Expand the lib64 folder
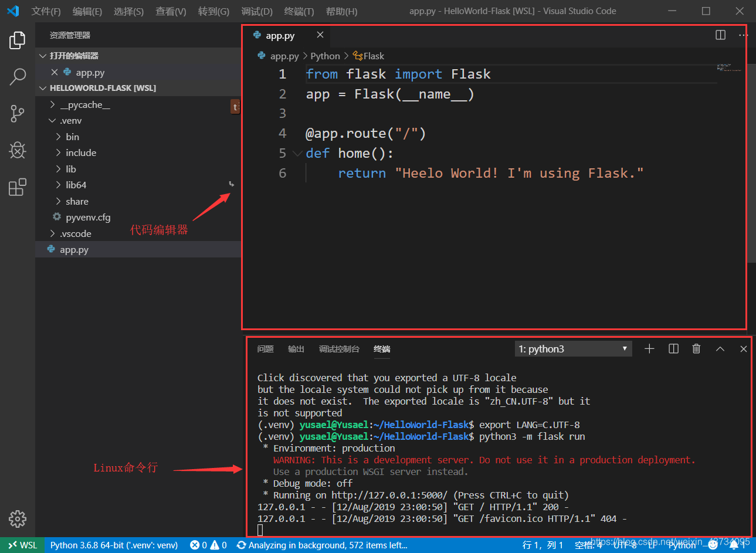The width and height of the screenshot is (756, 553). [59, 185]
